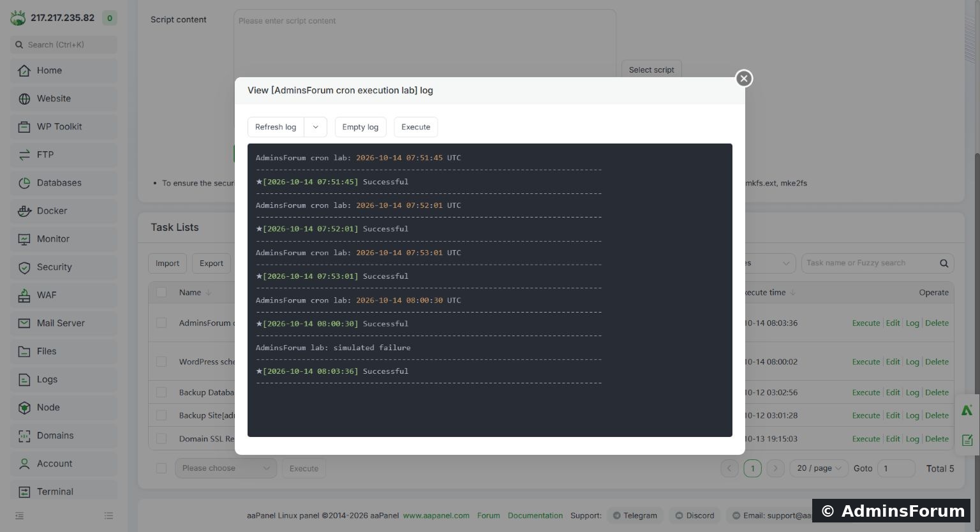
Task: Open Home via its sidebar icon
Action: tap(24, 71)
